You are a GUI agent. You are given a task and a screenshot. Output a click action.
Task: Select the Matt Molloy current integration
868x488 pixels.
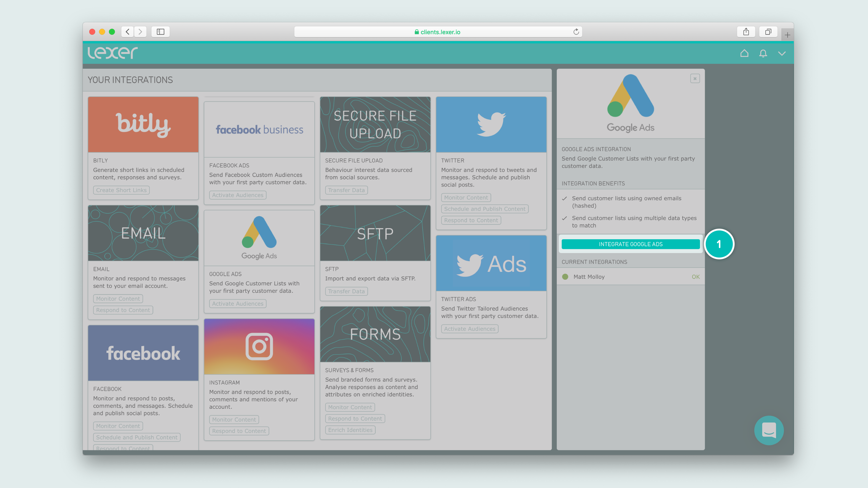tap(589, 277)
